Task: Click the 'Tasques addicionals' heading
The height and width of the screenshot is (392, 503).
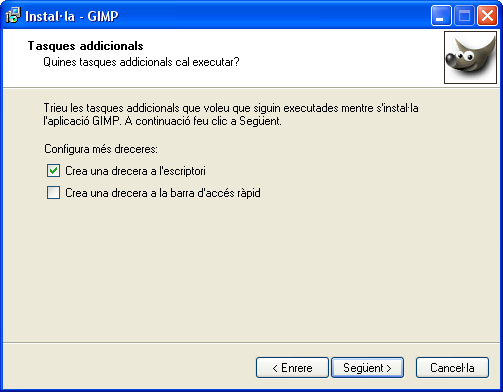Action: tap(86, 46)
